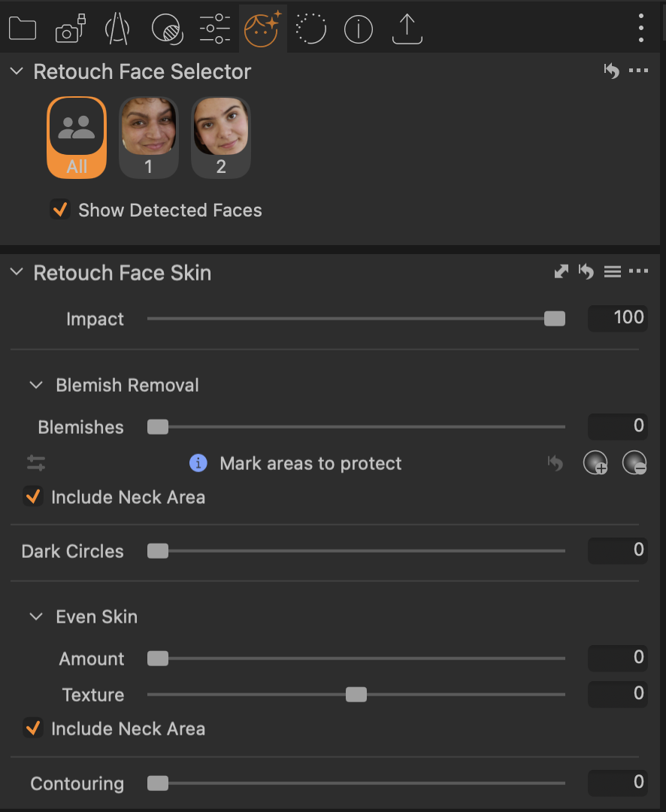Open the toolbar overflow three-dot menu
This screenshot has height=812, width=666.
click(x=640, y=28)
